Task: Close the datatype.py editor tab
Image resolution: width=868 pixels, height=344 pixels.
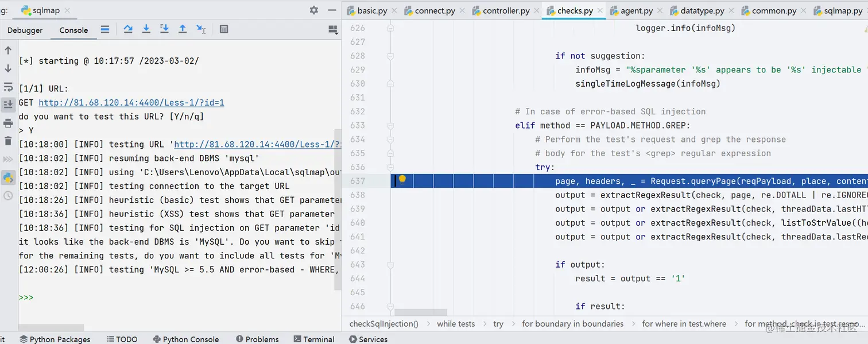Action: click(731, 11)
